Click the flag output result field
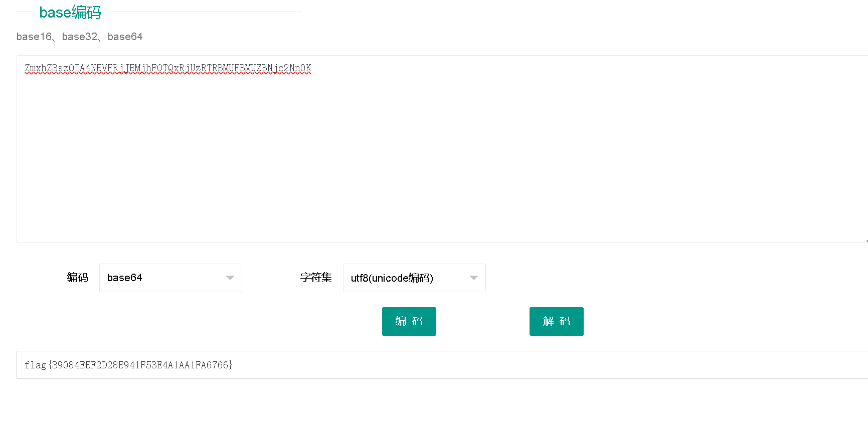This screenshot has height=436, width=868. (x=442, y=365)
